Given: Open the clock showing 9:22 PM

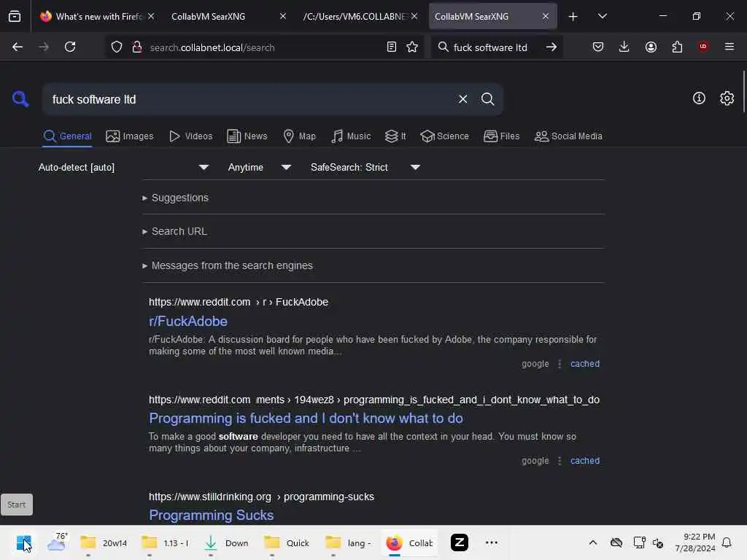Looking at the screenshot, I should coord(695,542).
